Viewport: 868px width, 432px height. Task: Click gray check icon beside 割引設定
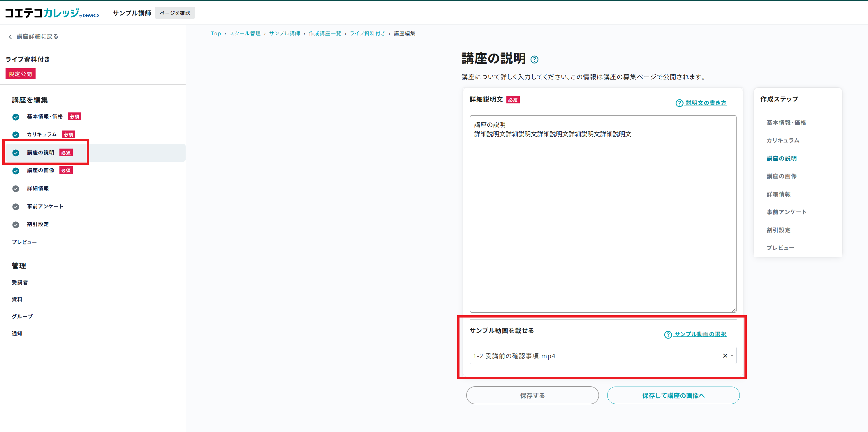[15, 225]
